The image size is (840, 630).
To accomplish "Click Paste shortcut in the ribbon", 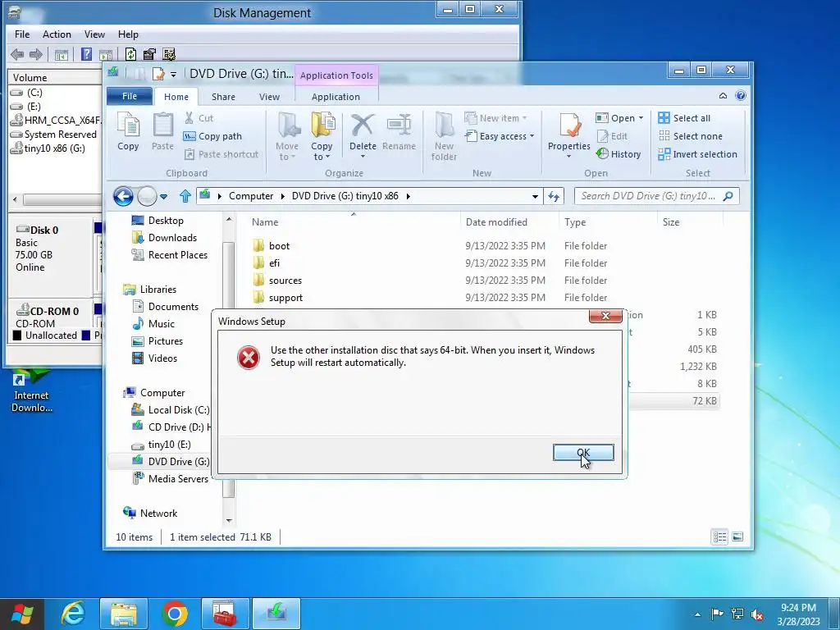I will [x=221, y=154].
